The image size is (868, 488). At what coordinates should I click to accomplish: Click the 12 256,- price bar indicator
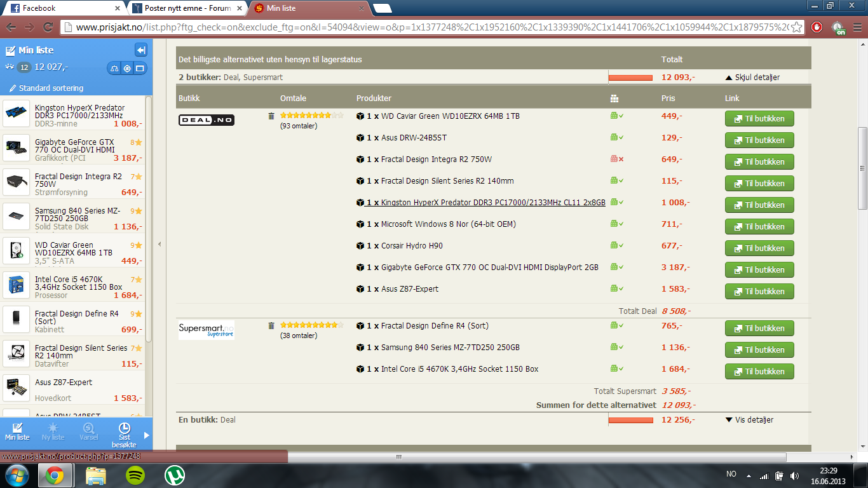(630, 420)
